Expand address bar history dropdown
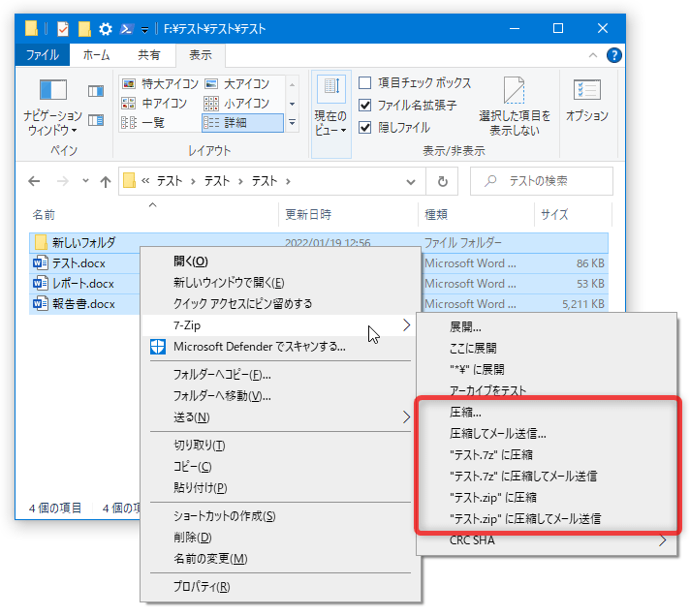 pyautogui.click(x=411, y=181)
